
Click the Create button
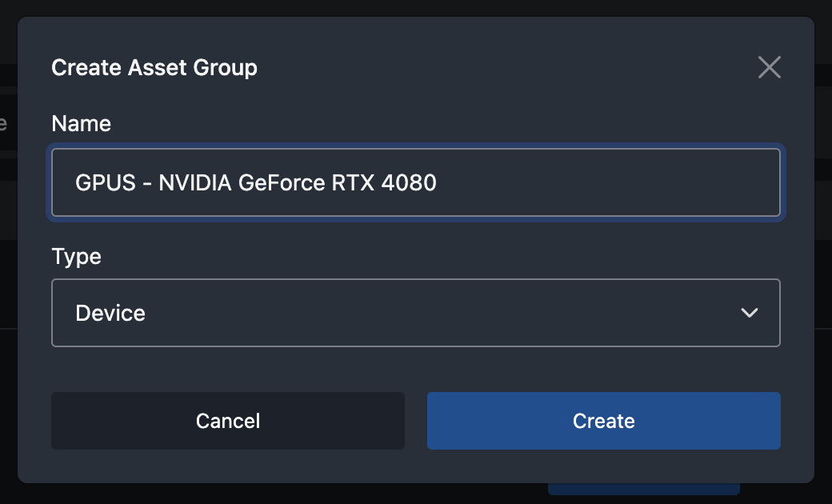(604, 421)
